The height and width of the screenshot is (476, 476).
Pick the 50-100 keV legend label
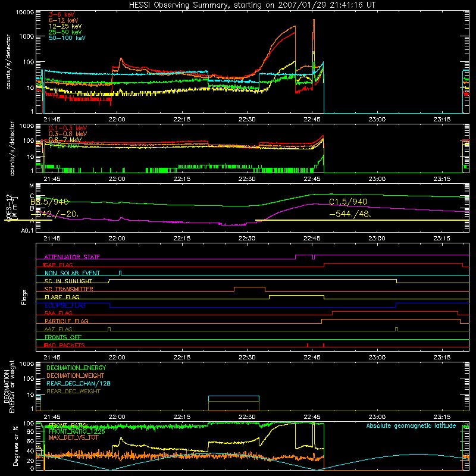pyautogui.click(x=67, y=38)
